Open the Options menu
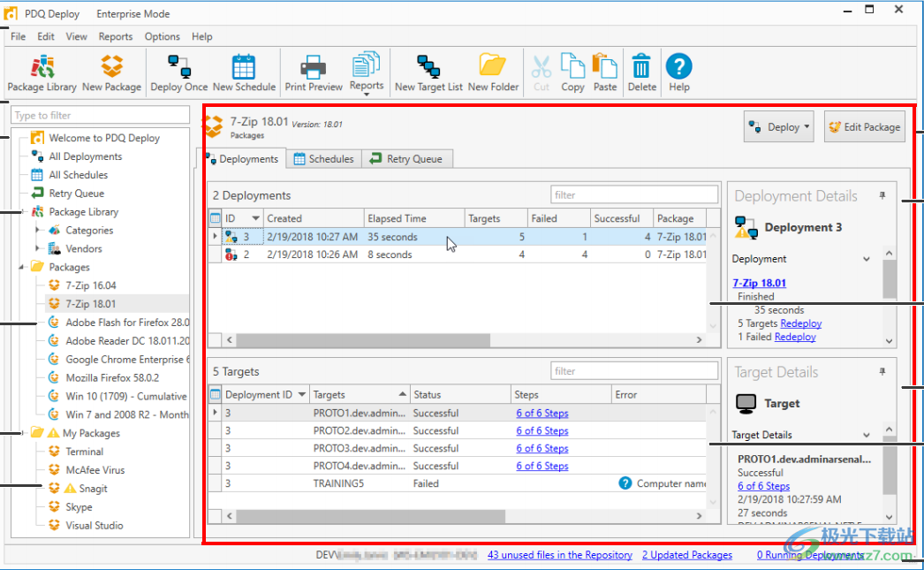The image size is (924, 570). (162, 36)
